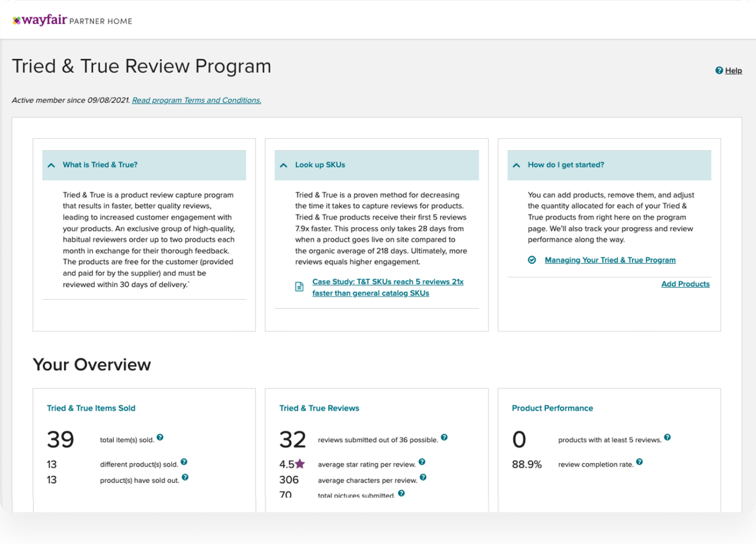
Task: Click the document icon beside Case Study link
Action: coord(299,287)
